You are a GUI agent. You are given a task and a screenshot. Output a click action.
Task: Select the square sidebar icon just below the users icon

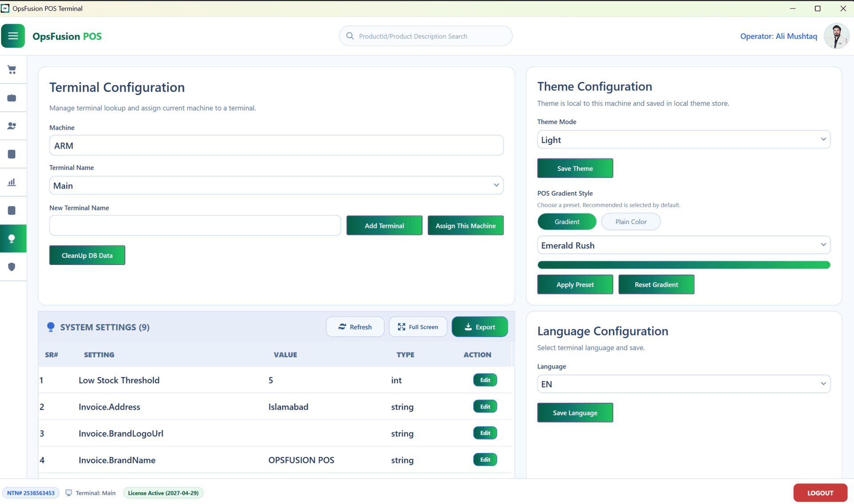pyautogui.click(x=12, y=154)
